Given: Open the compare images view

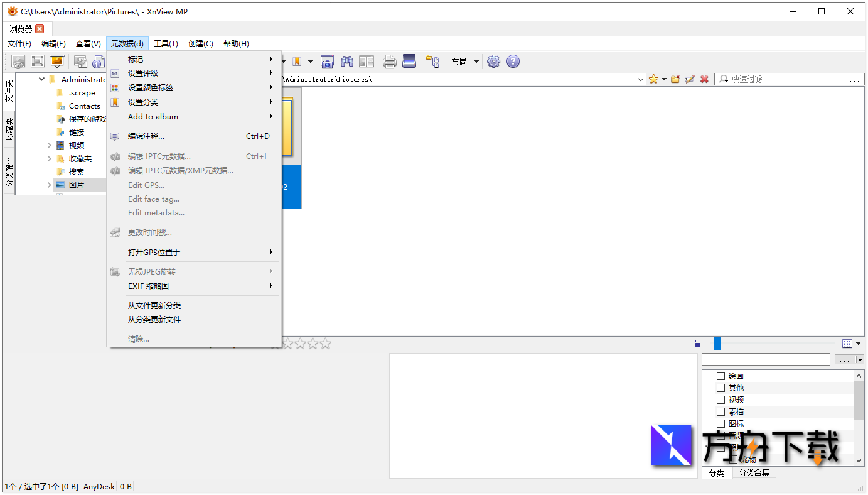Looking at the screenshot, I should point(367,61).
